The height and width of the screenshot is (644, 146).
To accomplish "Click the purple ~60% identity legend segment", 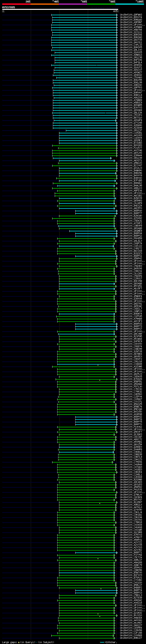I will (73, 4).
